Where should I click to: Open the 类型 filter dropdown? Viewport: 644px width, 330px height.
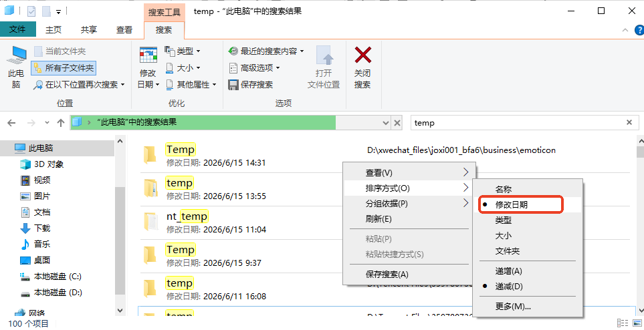click(x=183, y=51)
